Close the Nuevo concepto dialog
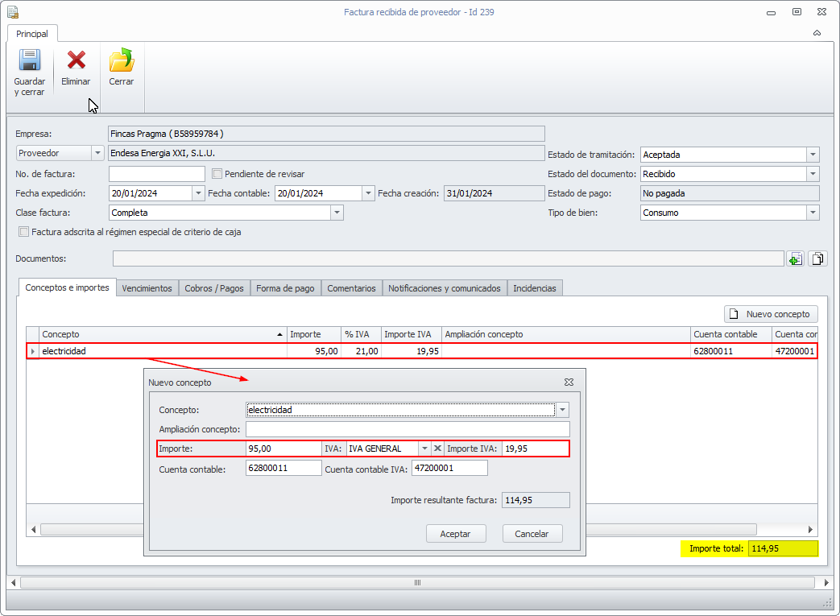840x616 pixels. 569,382
